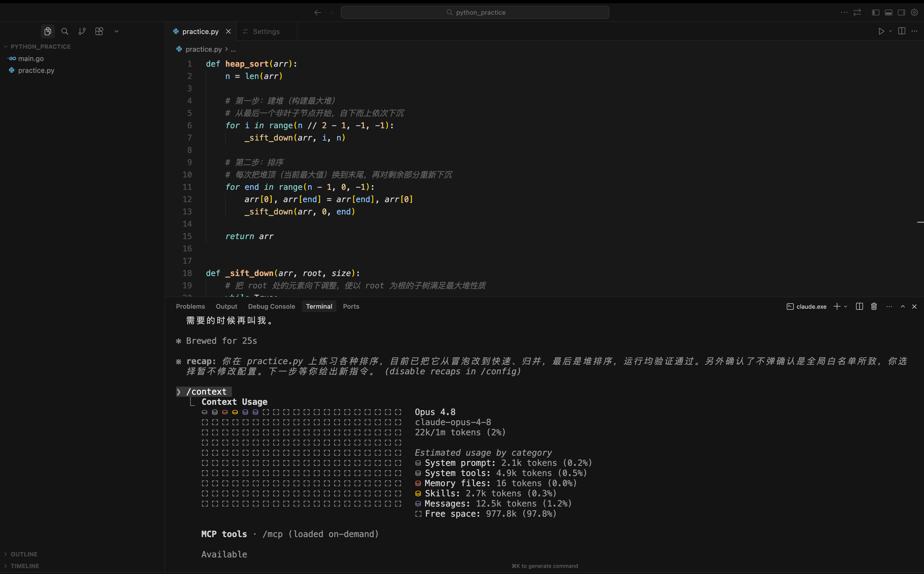Click the 'return arr' statement

click(249, 236)
